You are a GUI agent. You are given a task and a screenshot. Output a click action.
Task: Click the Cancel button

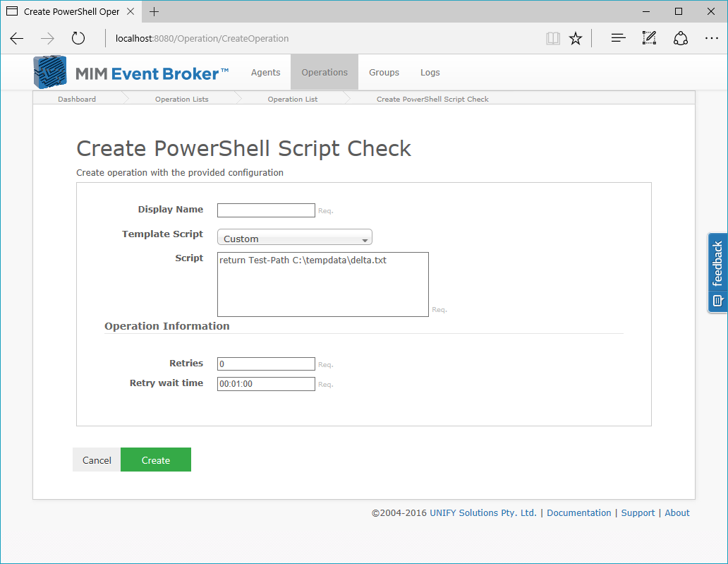97,460
